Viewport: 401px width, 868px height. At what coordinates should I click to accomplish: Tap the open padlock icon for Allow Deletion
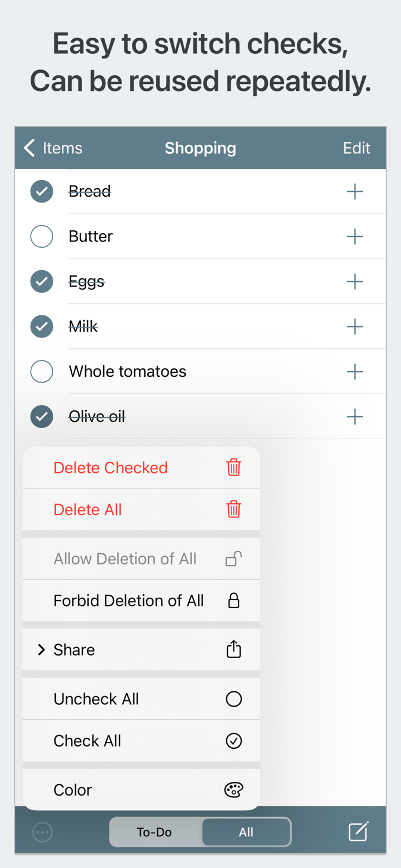pyautogui.click(x=233, y=558)
